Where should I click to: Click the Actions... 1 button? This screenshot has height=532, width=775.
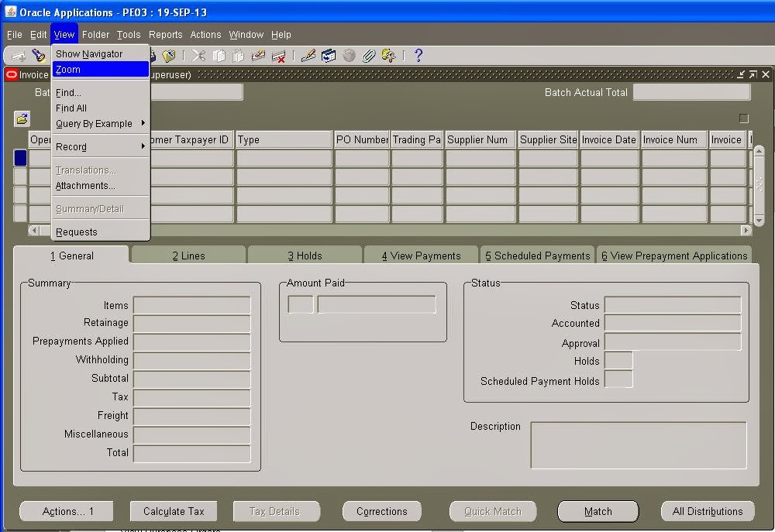(67, 511)
